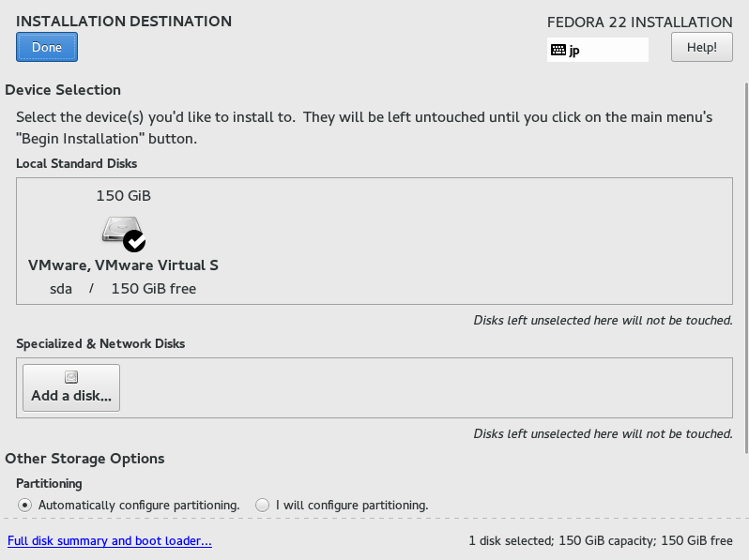Click the "I will configure partitioning." label text
This screenshot has width=749, height=560.
tap(352, 505)
